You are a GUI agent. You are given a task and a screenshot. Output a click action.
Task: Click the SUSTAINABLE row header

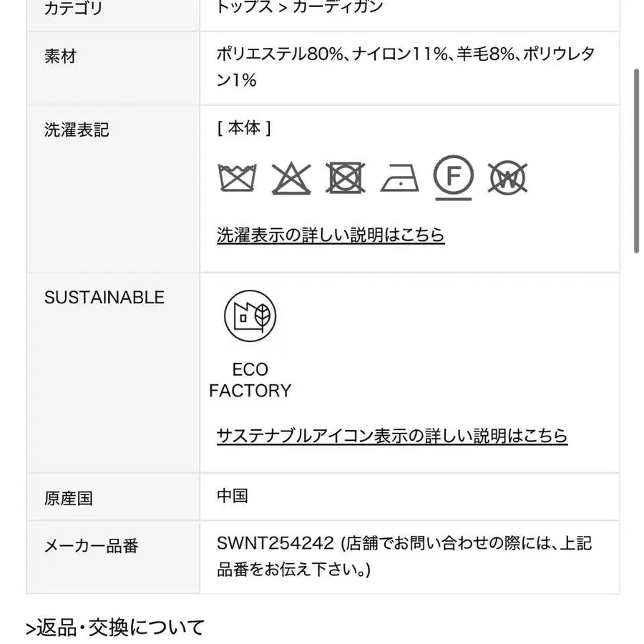point(104,298)
